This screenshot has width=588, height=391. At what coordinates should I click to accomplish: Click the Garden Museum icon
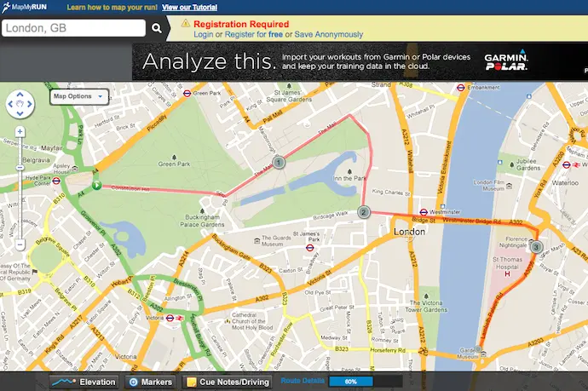pyautogui.click(x=483, y=354)
